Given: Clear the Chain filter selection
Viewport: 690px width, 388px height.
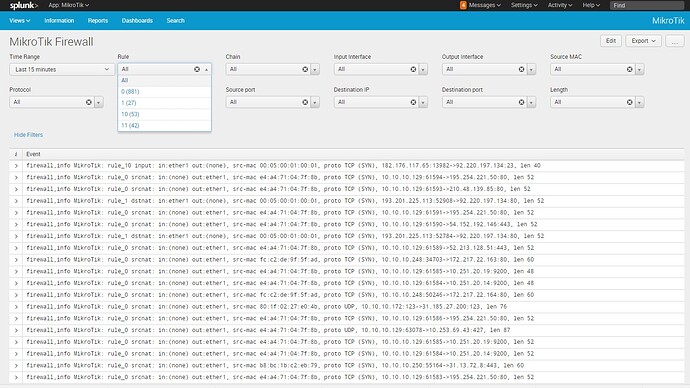Looking at the screenshot, I should [x=305, y=69].
